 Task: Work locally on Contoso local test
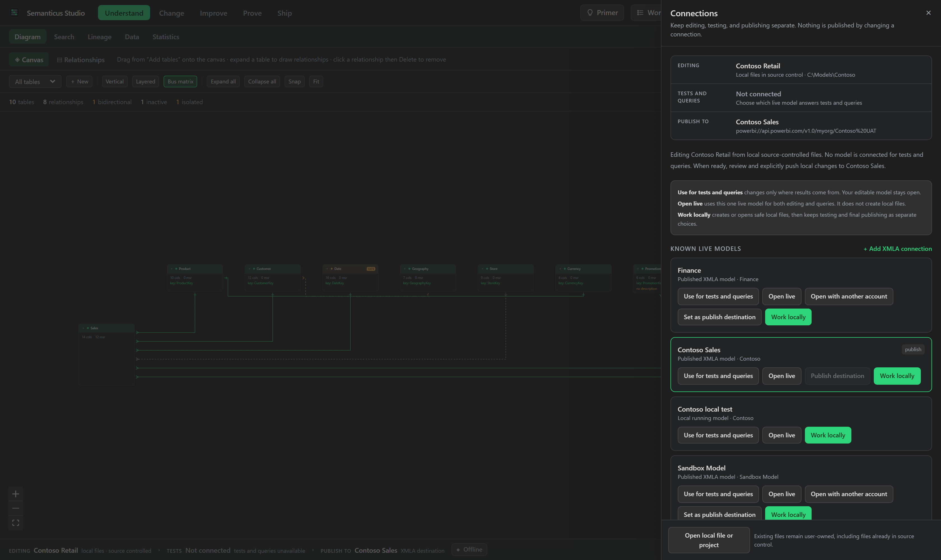point(828,435)
